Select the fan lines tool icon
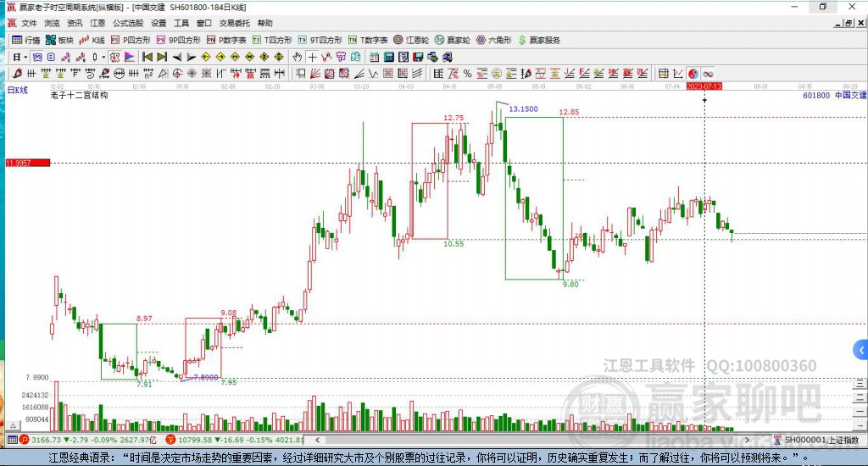This screenshot has height=466, width=868. click(314, 74)
